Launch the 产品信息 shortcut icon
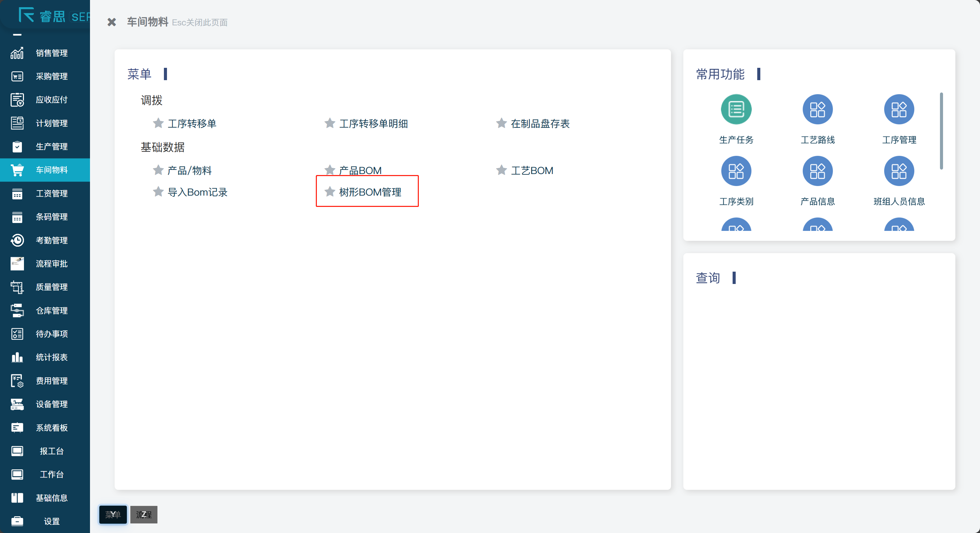The height and width of the screenshot is (533, 980). [817, 171]
